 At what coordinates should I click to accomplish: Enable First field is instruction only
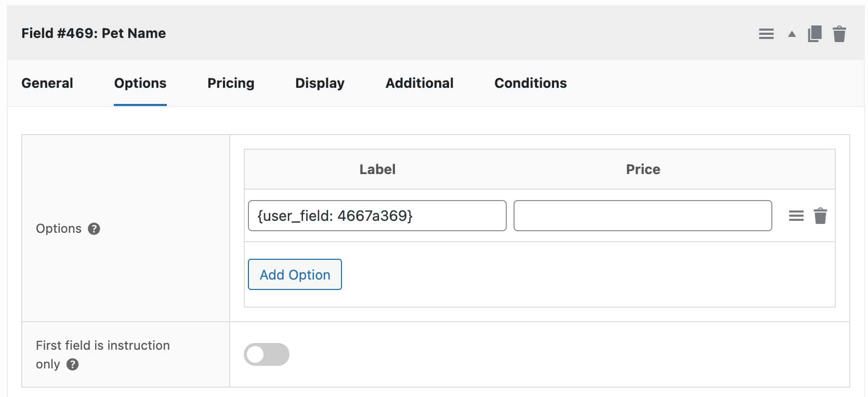tap(267, 354)
